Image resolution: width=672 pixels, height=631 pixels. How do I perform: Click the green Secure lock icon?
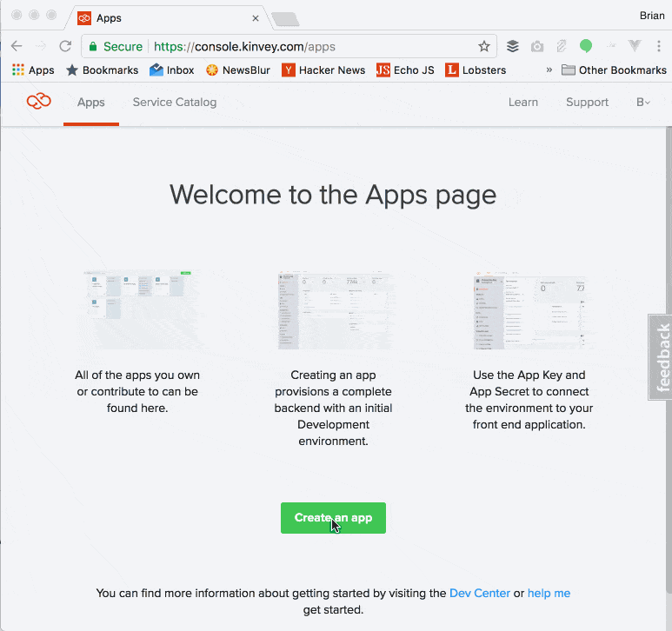point(93,46)
